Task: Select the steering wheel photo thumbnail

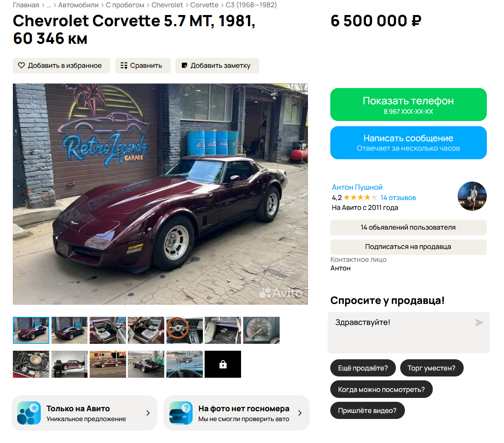Action: click(x=184, y=330)
